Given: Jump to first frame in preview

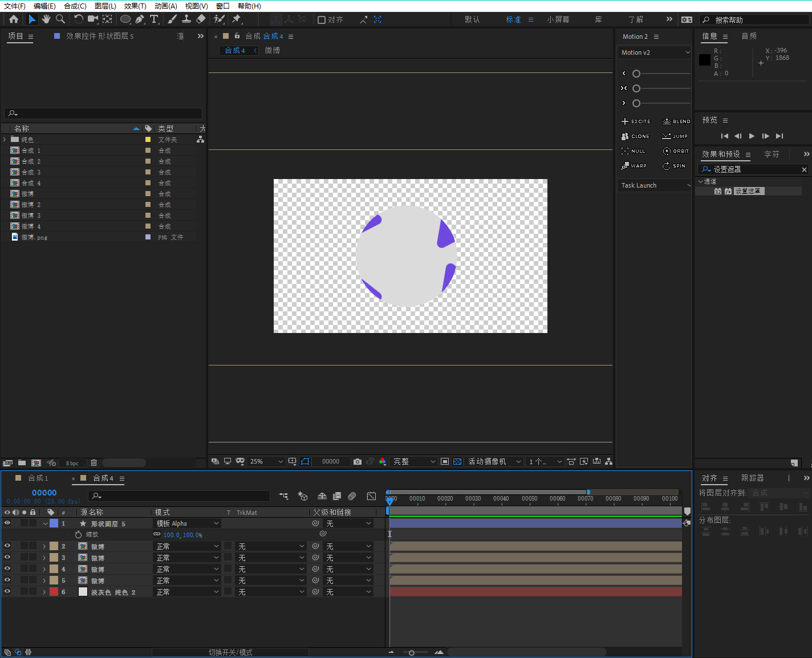Looking at the screenshot, I should click(x=724, y=136).
